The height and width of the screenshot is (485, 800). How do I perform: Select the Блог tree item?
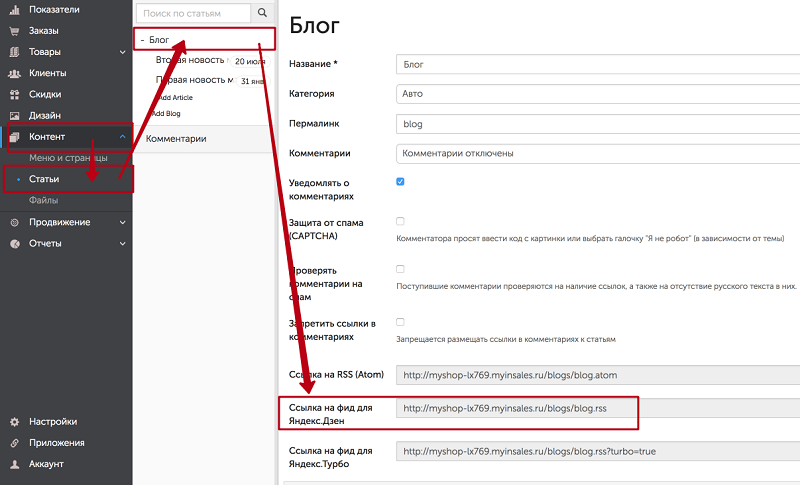point(159,40)
